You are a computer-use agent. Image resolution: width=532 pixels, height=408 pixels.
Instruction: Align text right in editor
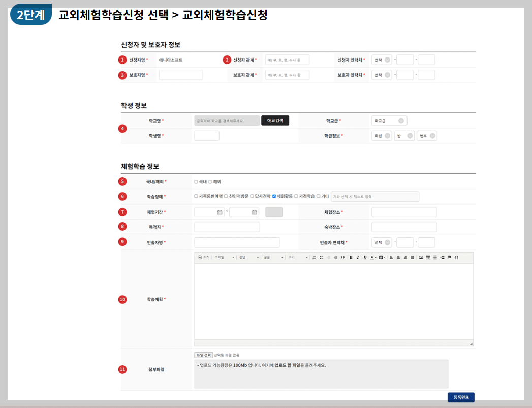pos(405,257)
